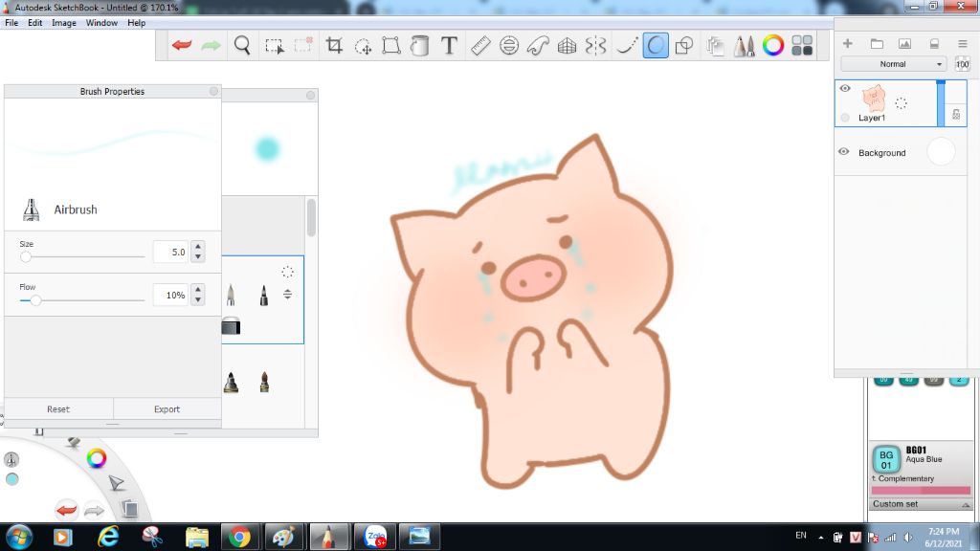Open the Edit menu
The image size is (980, 551).
[x=35, y=23]
